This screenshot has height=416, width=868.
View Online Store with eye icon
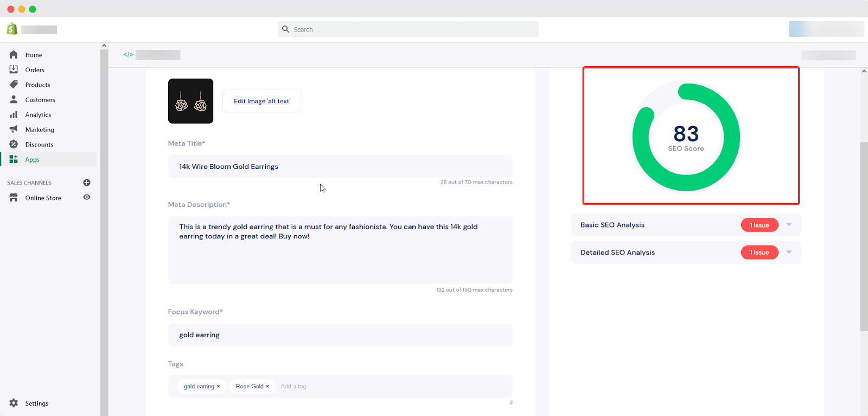(x=87, y=198)
